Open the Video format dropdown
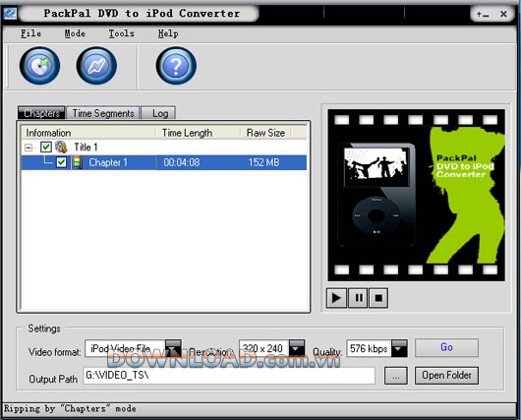Viewport: 521px width, 420px height. tap(173, 348)
